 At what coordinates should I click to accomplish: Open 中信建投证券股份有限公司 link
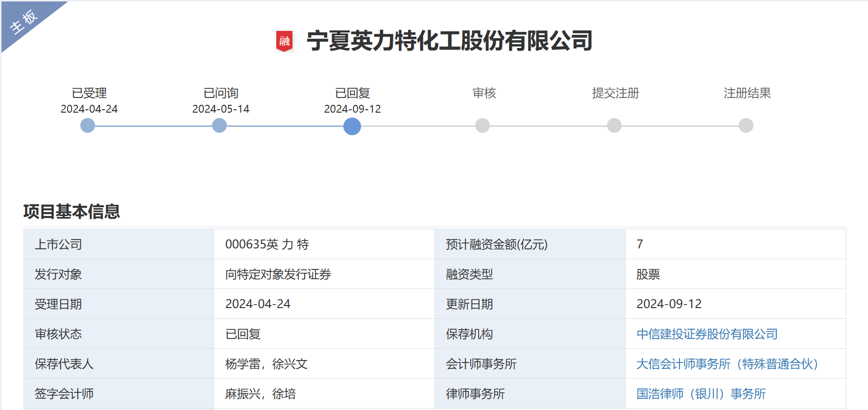pos(707,334)
